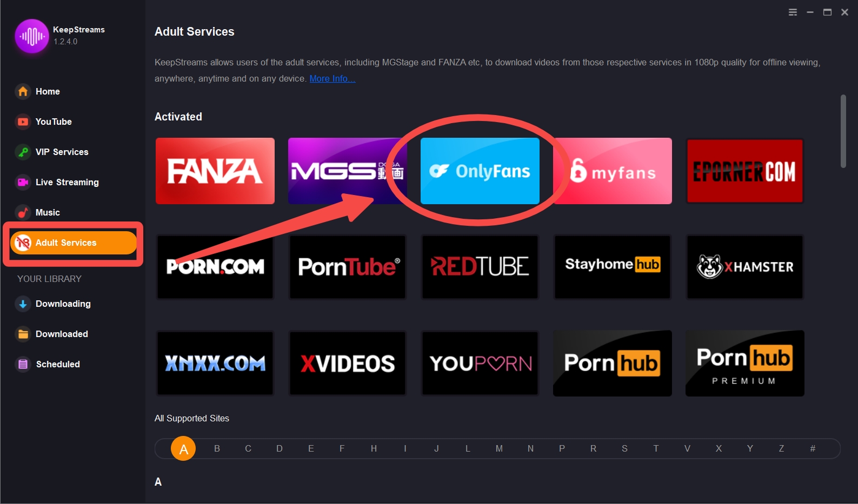Image resolution: width=858 pixels, height=504 pixels.
Task: Jump to letter D sites
Action: (280, 448)
